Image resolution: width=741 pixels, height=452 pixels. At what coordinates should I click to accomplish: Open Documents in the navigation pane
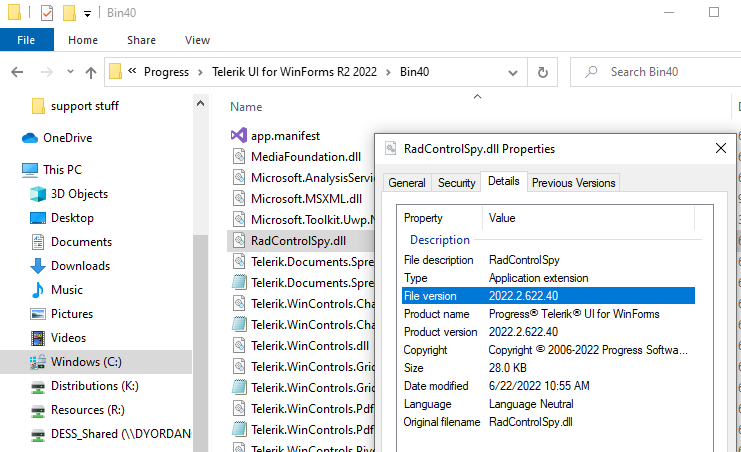[81, 242]
